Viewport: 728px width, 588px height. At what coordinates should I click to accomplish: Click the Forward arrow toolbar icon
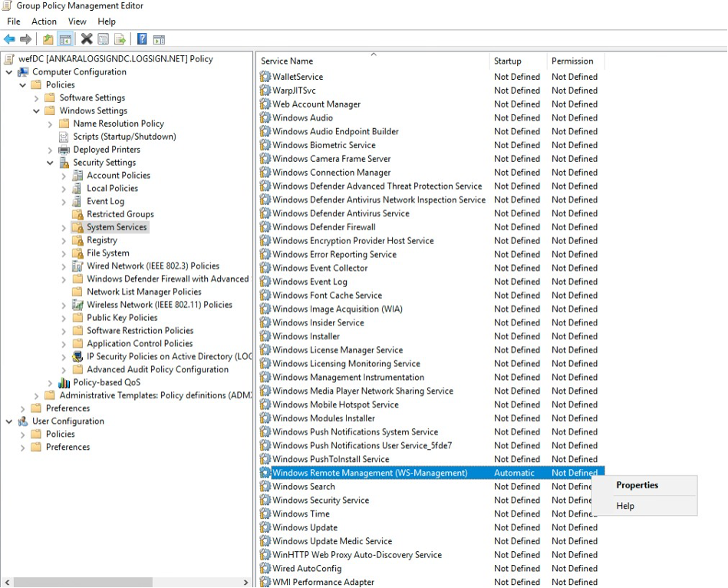(x=25, y=39)
